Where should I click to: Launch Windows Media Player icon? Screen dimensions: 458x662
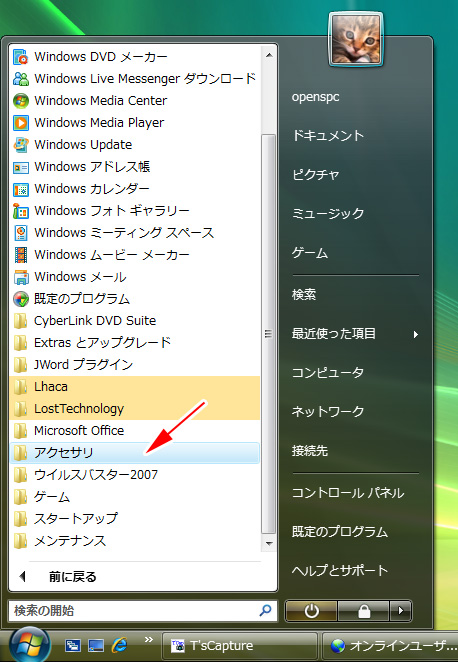[21, 122]
